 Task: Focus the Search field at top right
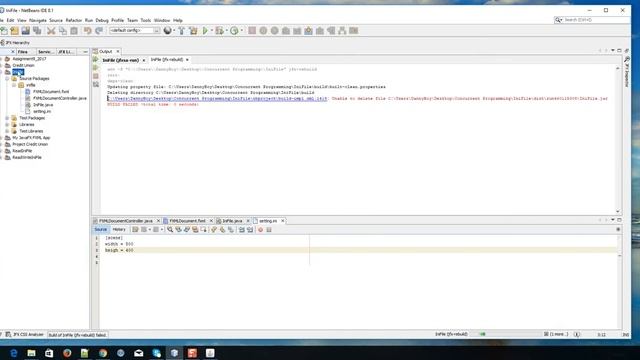pyautogui.click(x=591, y=20)
